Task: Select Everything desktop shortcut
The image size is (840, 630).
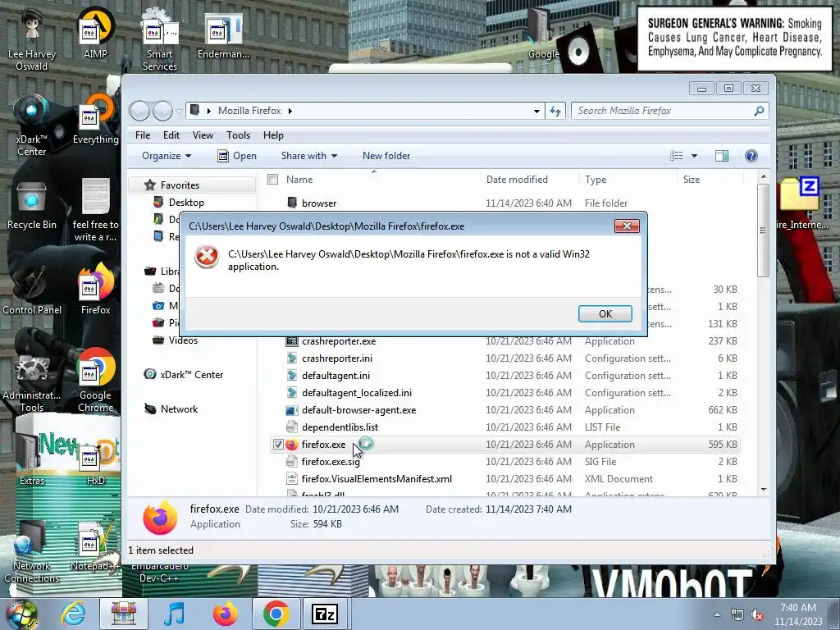Action: pyautogui.click(x=95, y=120)
